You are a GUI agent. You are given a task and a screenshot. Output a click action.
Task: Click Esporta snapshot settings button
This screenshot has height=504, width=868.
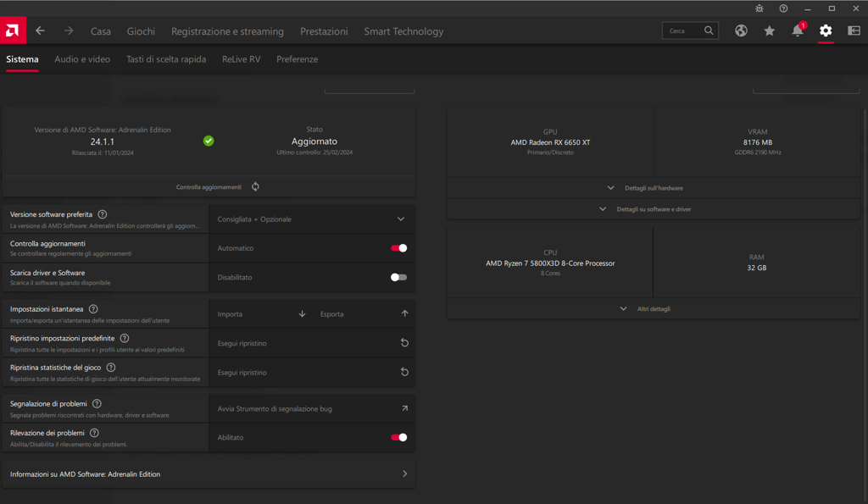[x=364, y=314]
